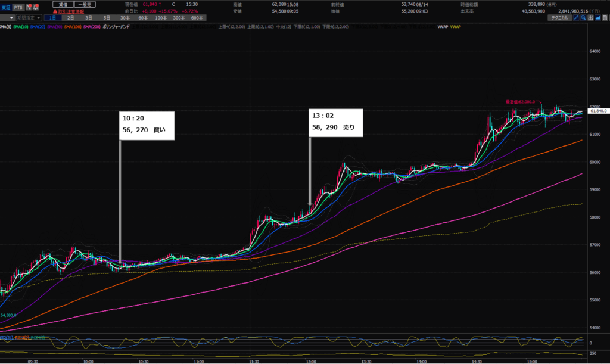Open the テクニカル settings button
Image resolution: width=610 pixels, height=364 pixels.
(x=560, y=18)
